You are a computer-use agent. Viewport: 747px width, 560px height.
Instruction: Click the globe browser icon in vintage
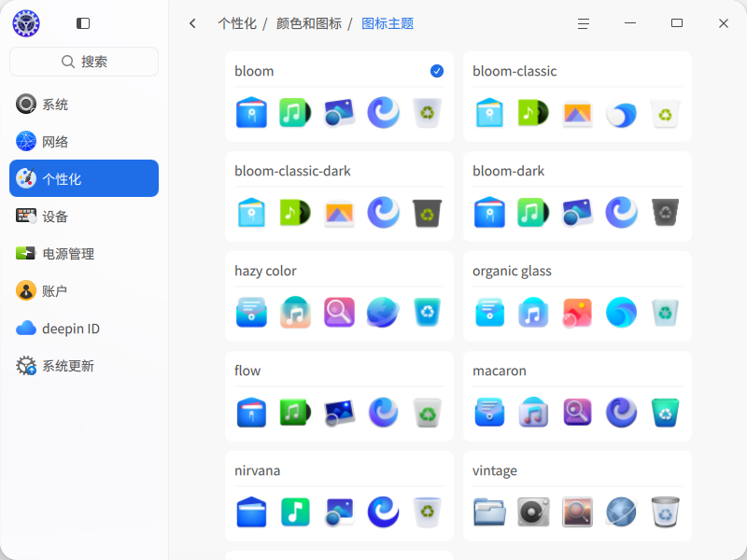[x=621, y=511]
